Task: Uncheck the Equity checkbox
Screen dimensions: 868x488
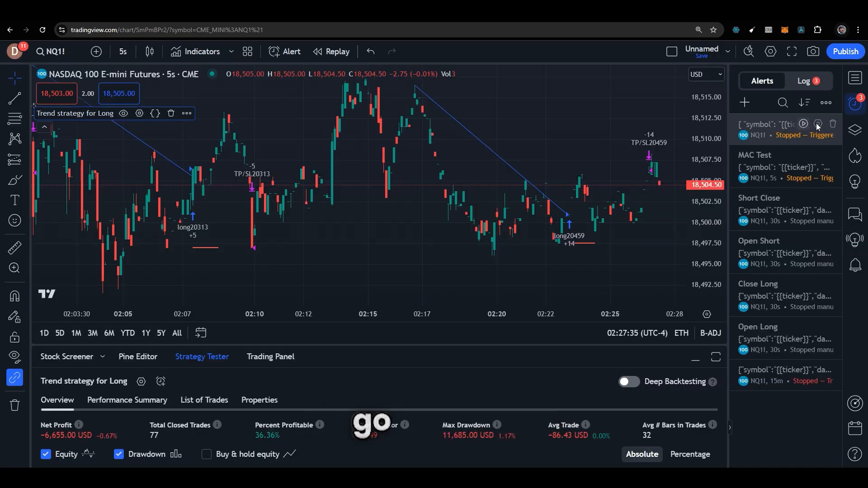Action: click(46, 454)
